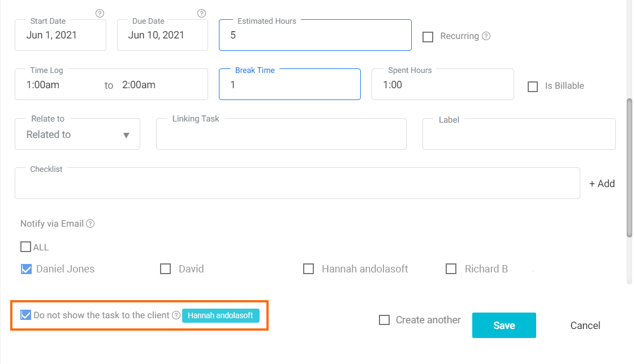Click the Hannah andolasoft client tag
The height and width of the screenshot is (364, 634).
[221, 315]
